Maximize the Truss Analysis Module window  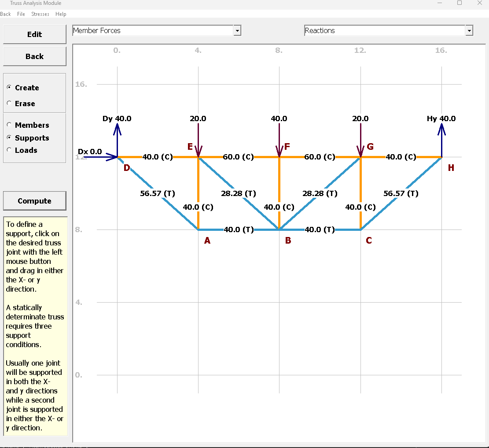(x=460, y=3)
